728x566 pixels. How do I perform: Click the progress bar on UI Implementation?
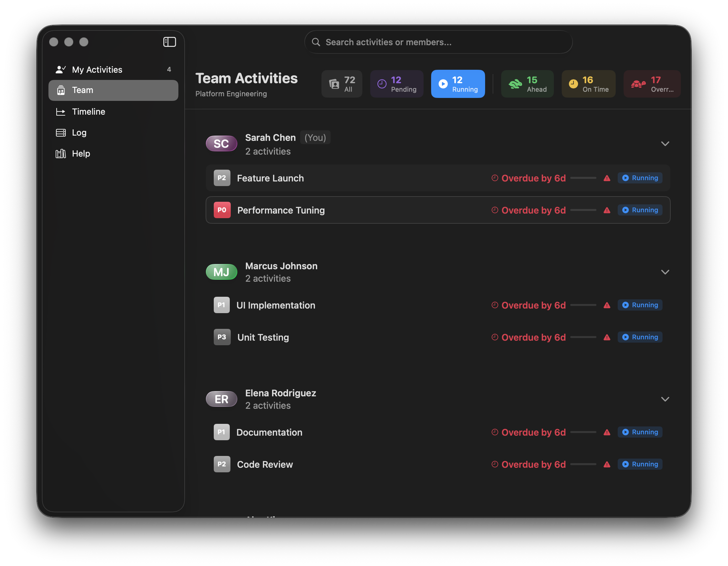click(583, 305)
